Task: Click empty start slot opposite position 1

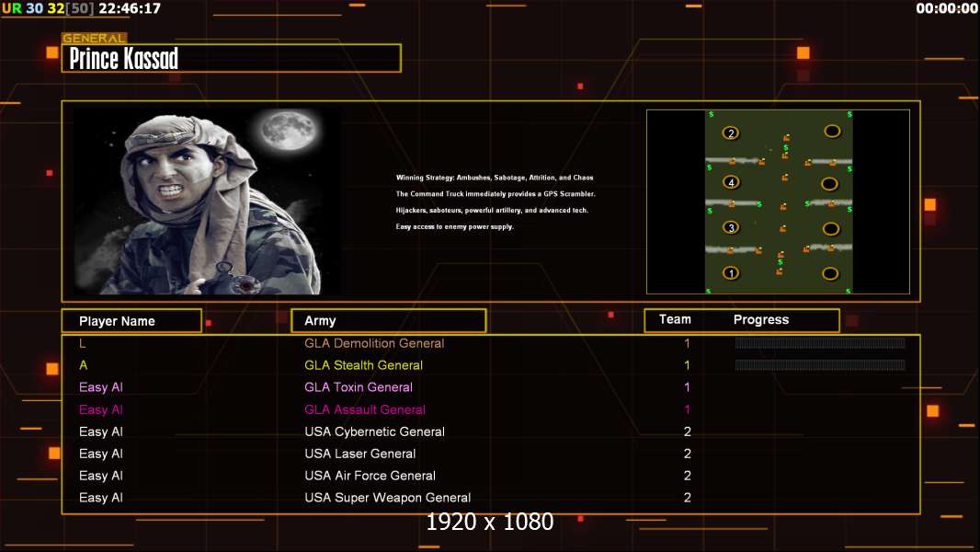Action: click(830, 273)
